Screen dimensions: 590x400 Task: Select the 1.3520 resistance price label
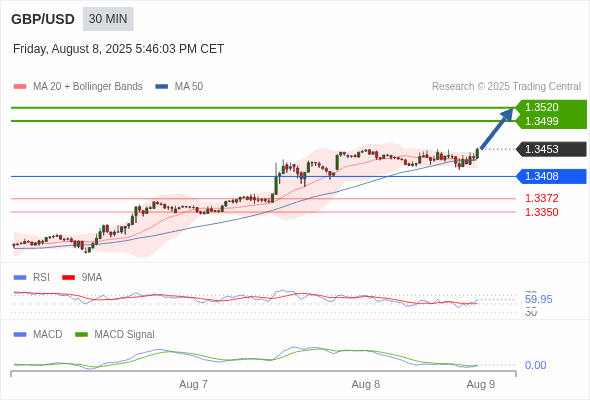[541, 107]
